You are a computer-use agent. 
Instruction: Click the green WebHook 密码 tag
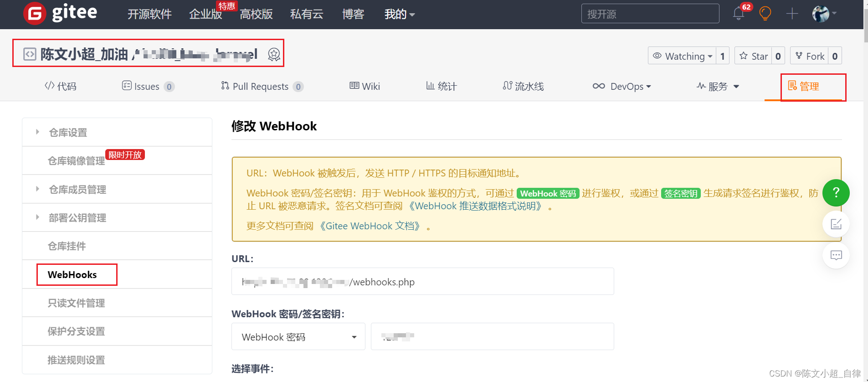548,193
